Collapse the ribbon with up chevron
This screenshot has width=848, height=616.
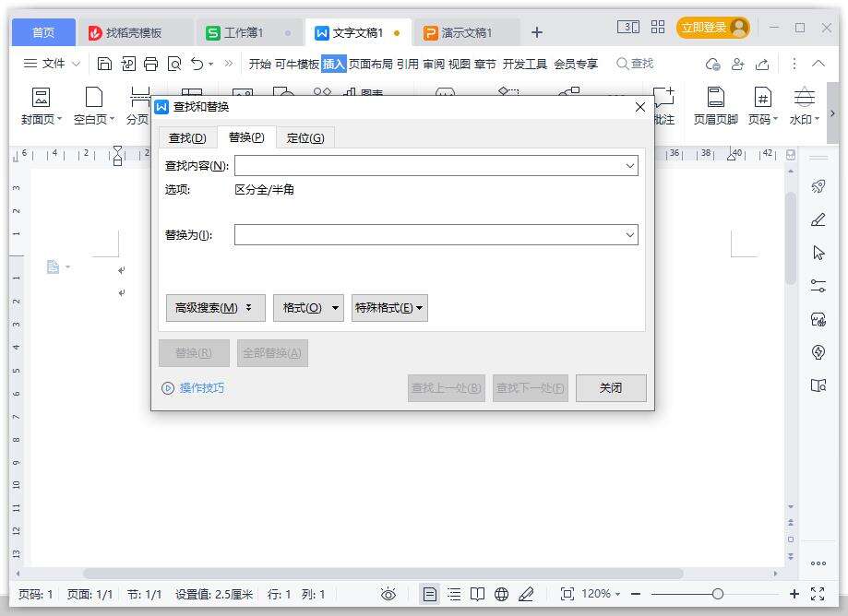coord(818,64)
